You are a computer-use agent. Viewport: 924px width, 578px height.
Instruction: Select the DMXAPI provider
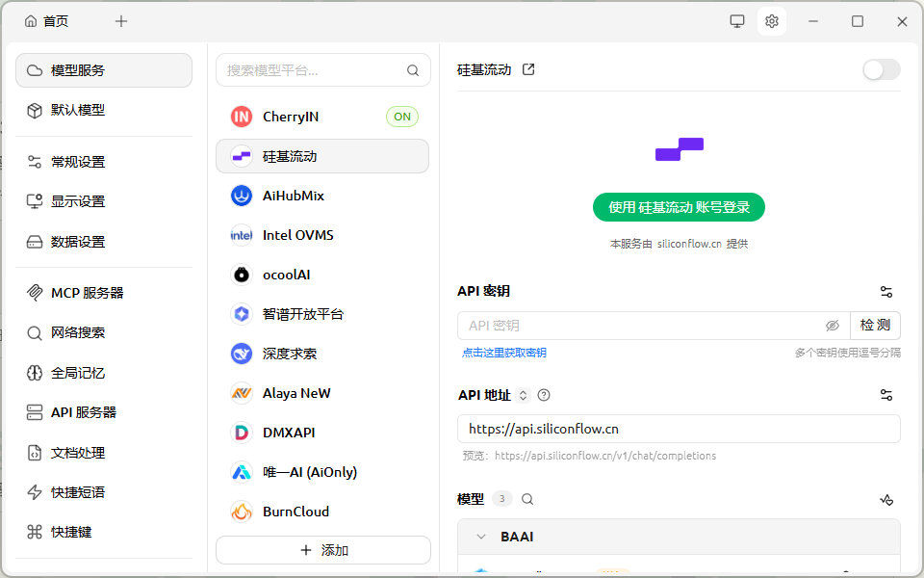coord(322,433)
